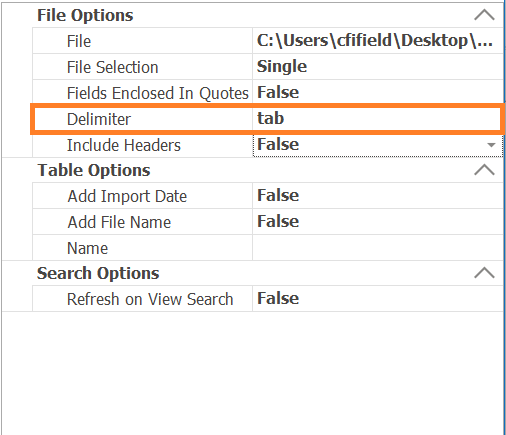Collapse the Table Options section chevron
Screen dimensions: 506x435
click(484, 170)
